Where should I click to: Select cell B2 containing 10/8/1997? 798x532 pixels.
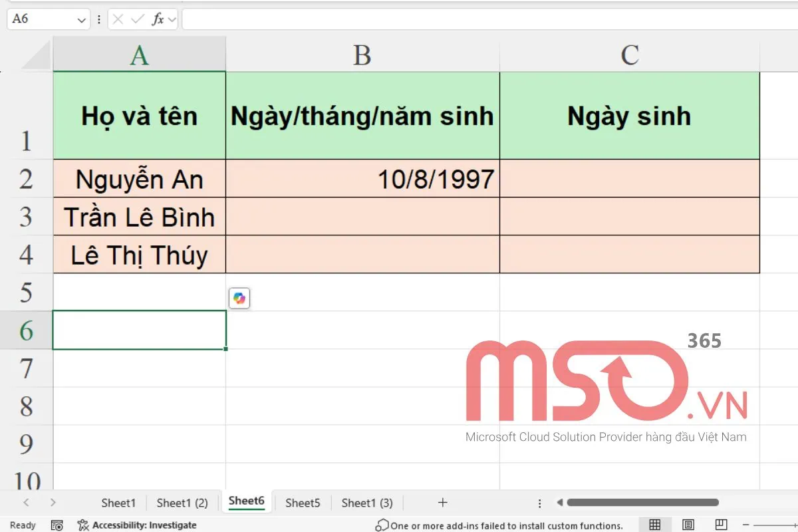pos(362,179)
